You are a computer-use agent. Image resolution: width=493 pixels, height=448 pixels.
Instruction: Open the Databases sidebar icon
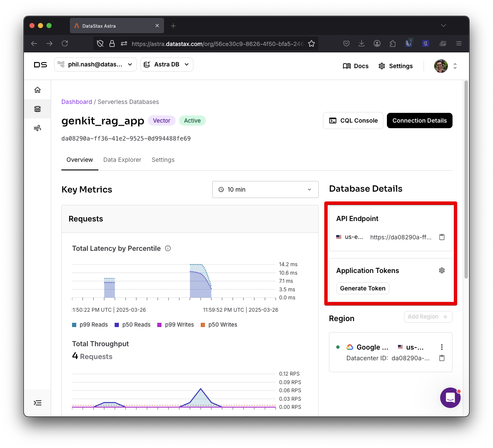(x=37, y=109)
